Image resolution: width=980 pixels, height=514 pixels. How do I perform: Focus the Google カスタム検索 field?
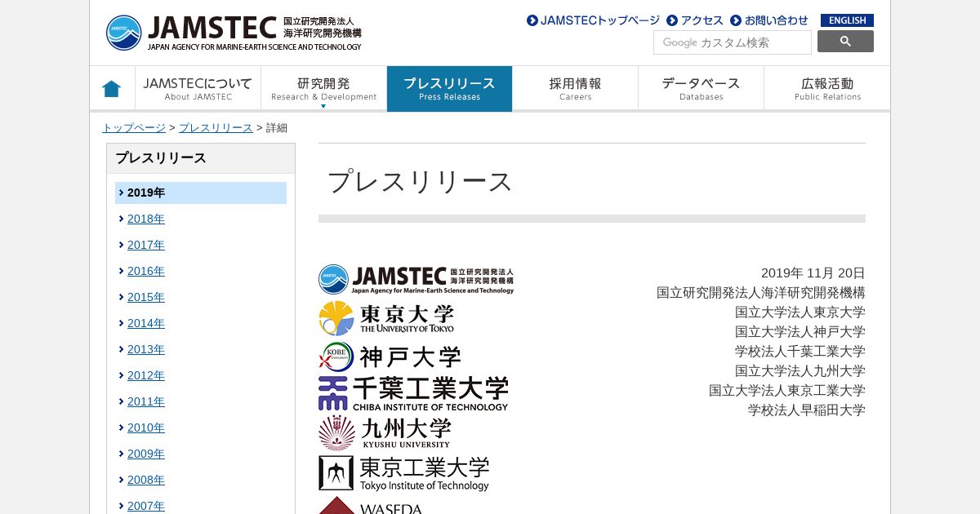coord(733,42)
